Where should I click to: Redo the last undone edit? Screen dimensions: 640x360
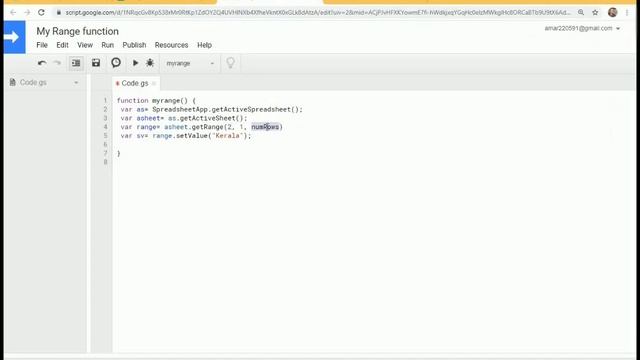(57, 63)
